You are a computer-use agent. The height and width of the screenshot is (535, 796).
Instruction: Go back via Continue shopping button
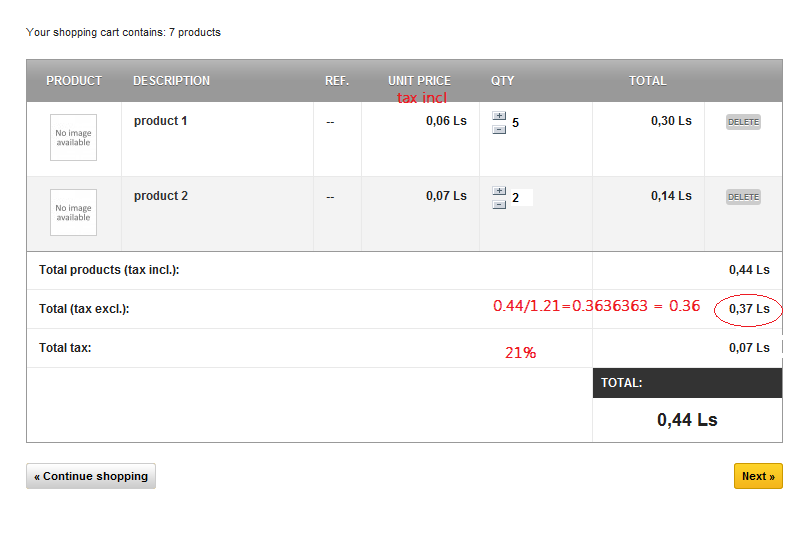point(91,476)
